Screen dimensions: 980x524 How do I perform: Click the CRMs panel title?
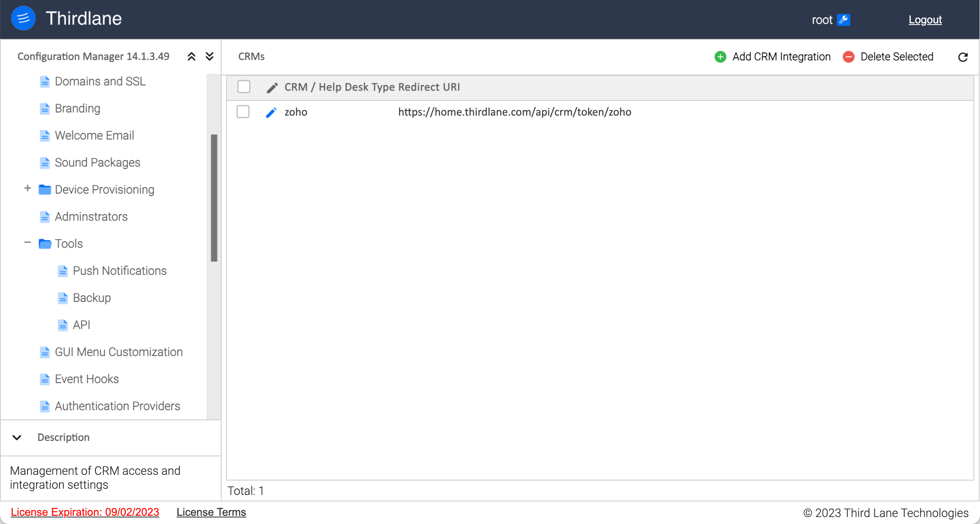pyautogui.click(x=251, y=57)
